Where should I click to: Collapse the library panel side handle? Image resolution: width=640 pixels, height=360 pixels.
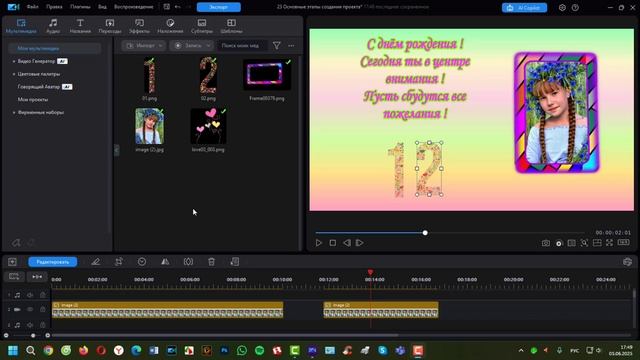point(116,150)
